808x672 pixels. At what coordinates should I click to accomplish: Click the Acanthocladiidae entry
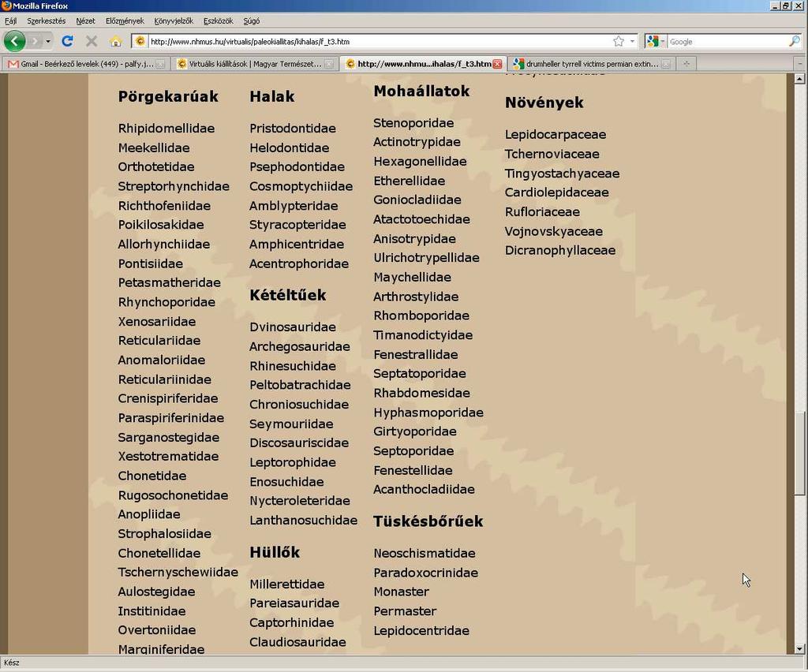[x=424, y=489]
